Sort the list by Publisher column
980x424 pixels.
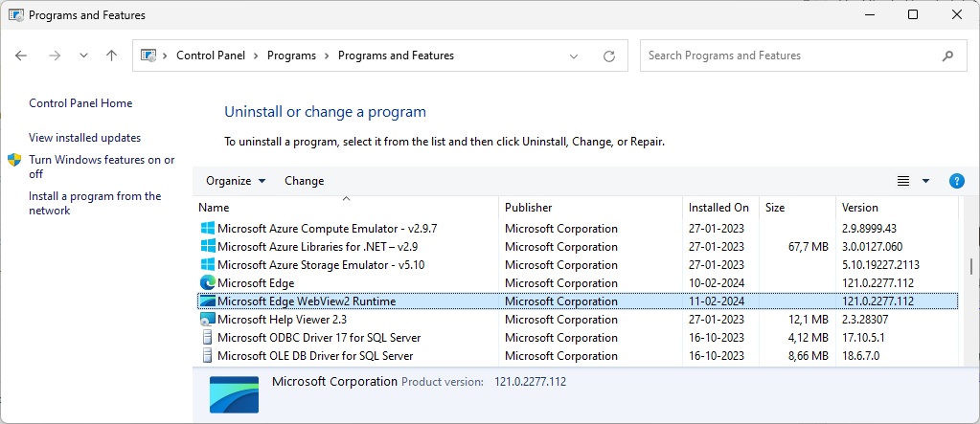pyautogui.click(x=528, y=208)
